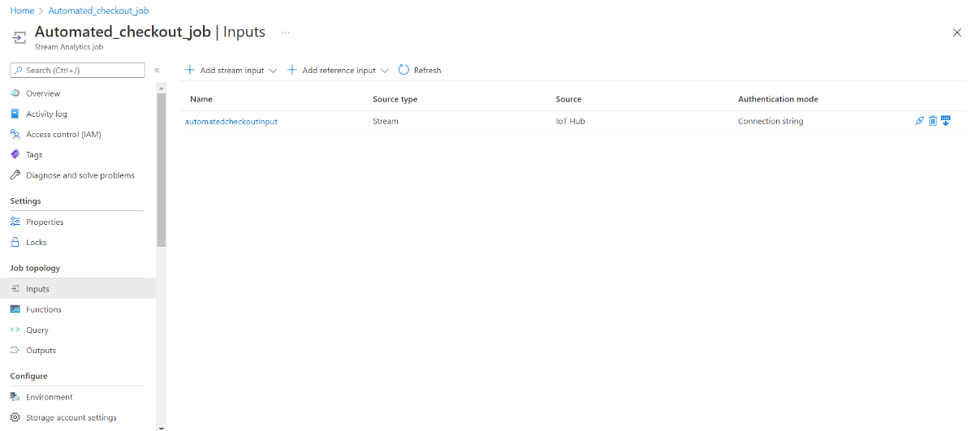Click the Stream Analytics job icon beside title
980x431 pixels.
(x=19, y=37)
